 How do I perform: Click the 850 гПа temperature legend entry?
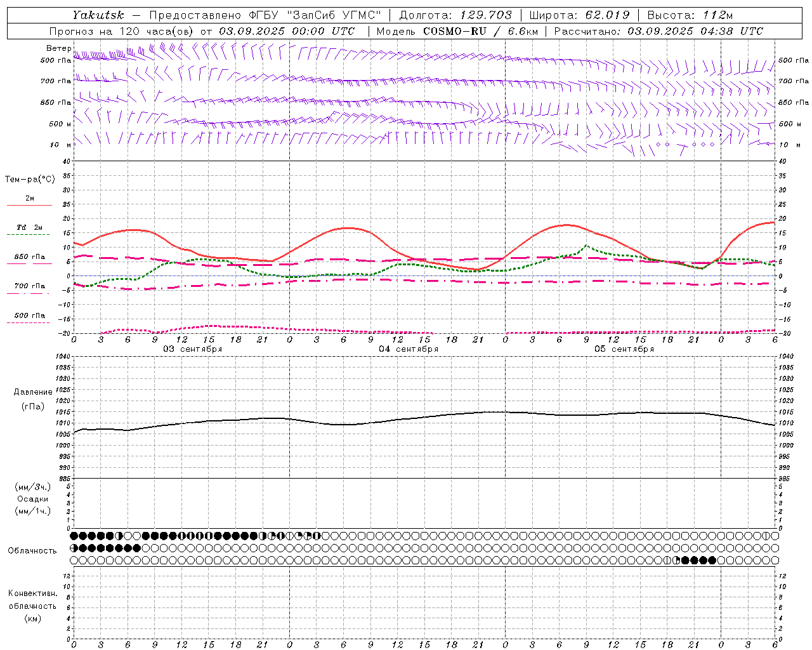coord(30,257)
